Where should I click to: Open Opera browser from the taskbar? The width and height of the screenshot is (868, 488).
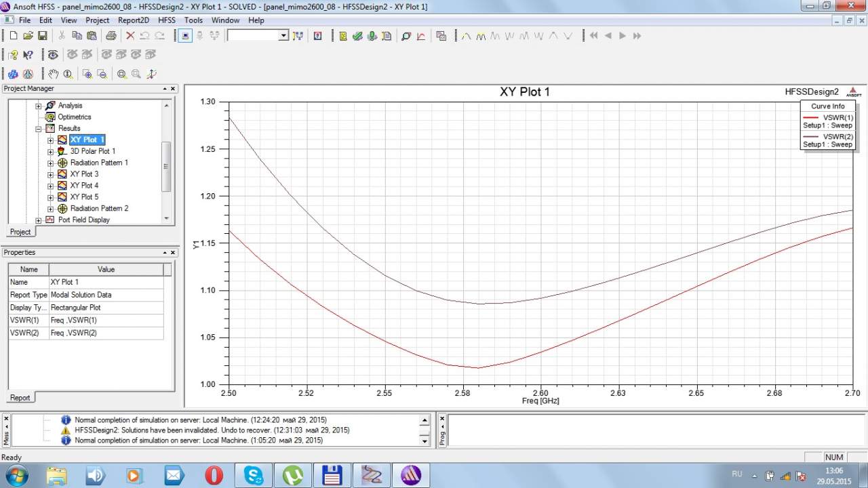[x=214, y=475]
